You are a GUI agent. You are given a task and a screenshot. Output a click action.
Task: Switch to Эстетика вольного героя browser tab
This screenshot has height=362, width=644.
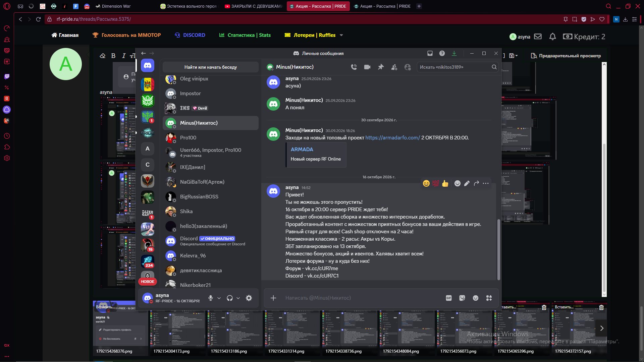tap(189, 6)
